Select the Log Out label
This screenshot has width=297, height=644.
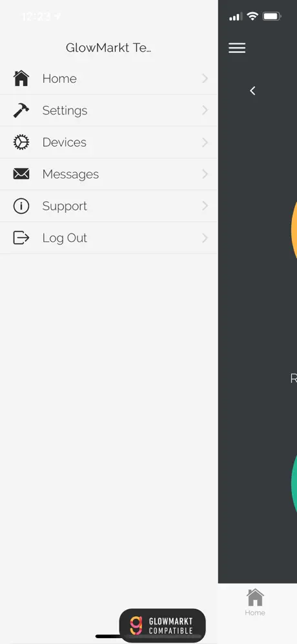click(65, 238)
